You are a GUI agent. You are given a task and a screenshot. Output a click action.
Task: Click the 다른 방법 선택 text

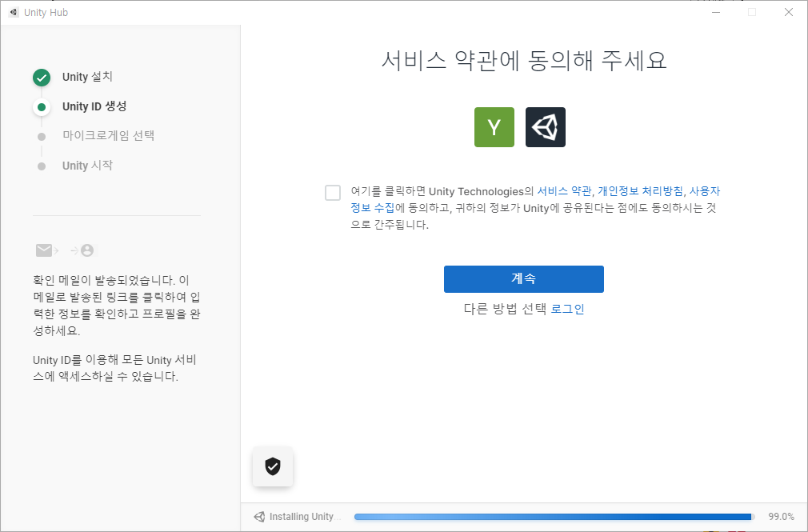click(x=505, y=309)
